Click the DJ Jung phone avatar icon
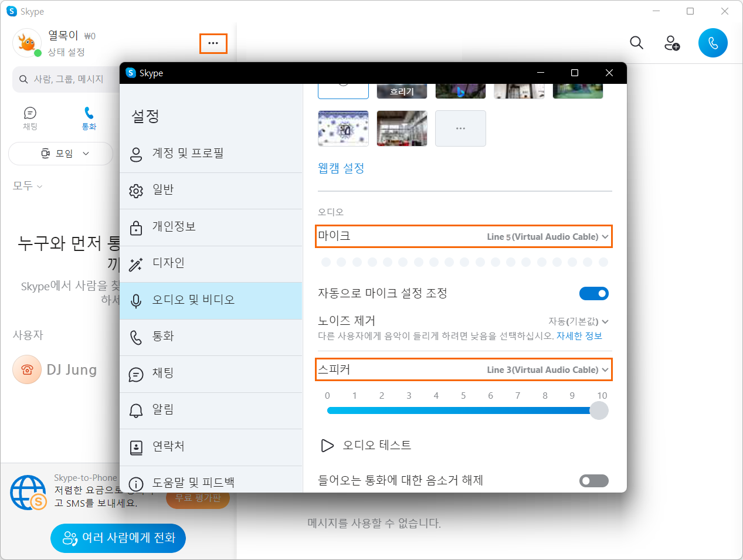 27,369
